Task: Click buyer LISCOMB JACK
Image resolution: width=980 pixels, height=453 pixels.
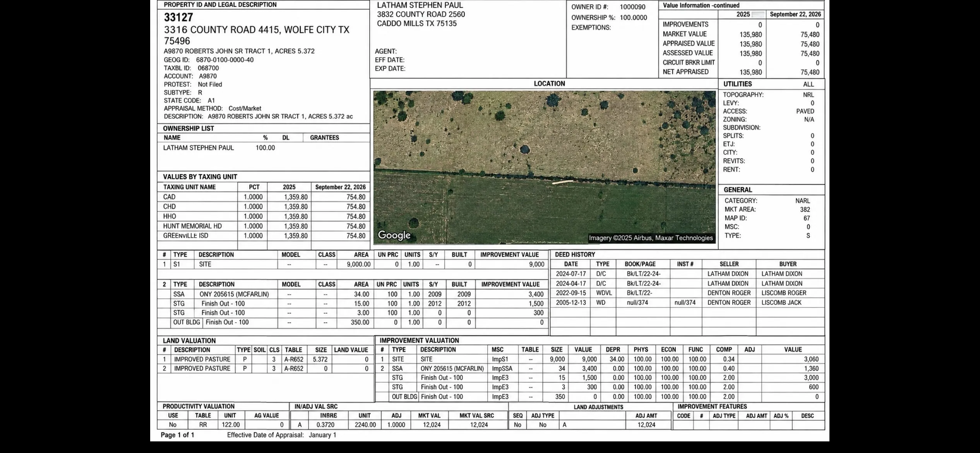Action: tap(781, 303)
